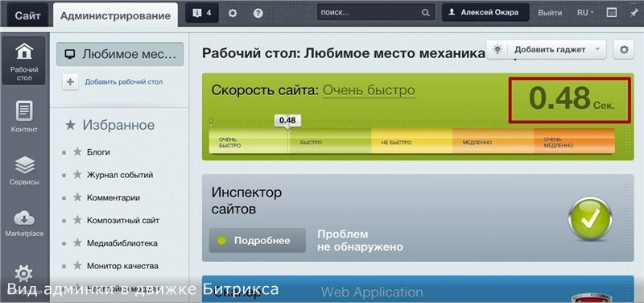Open settings gear in top bar
This screenshot has width=644, height=303.
233,13
